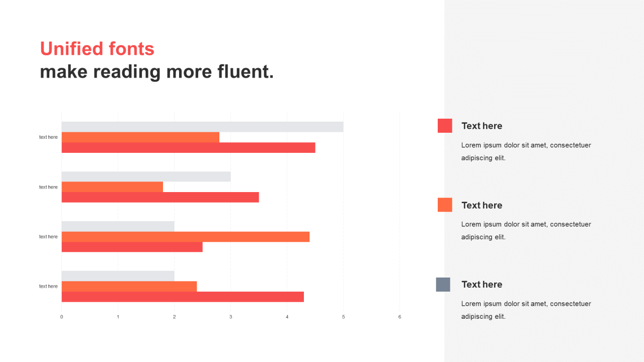Viewport: 644px width, 362px height.
Task: Click the "Text here" heading beside the gray-blue square
Action: pos(481,285)
